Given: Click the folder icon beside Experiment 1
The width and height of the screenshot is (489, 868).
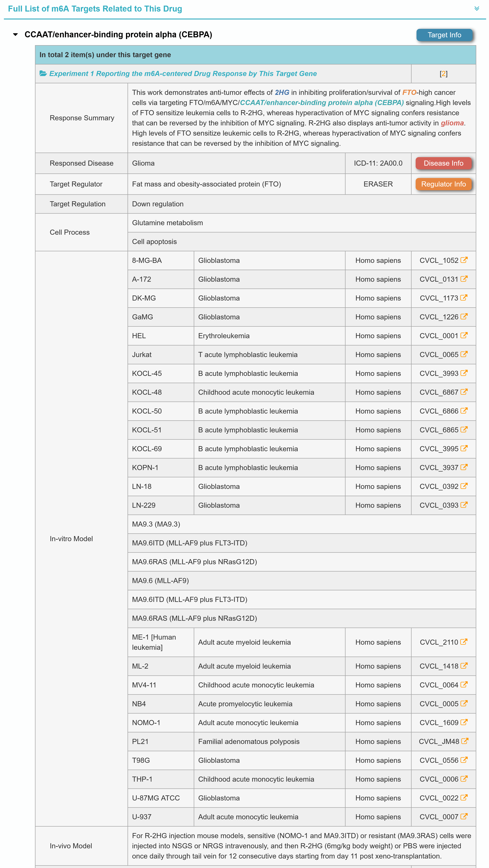Looking at the screenshot, I should click(x=43, y=73).
